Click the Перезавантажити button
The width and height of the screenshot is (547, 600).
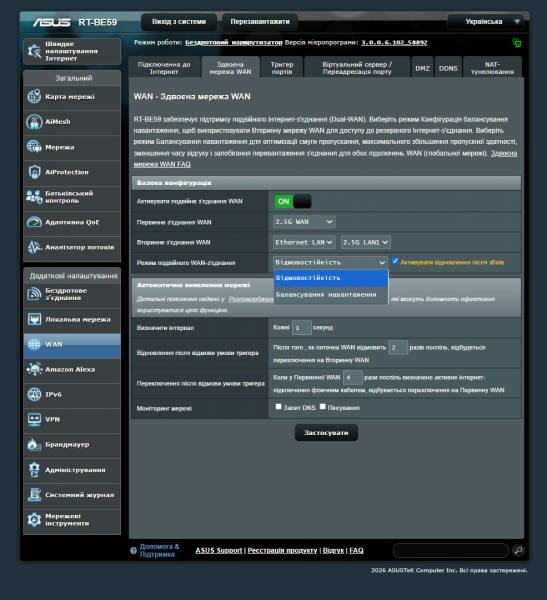260,22
